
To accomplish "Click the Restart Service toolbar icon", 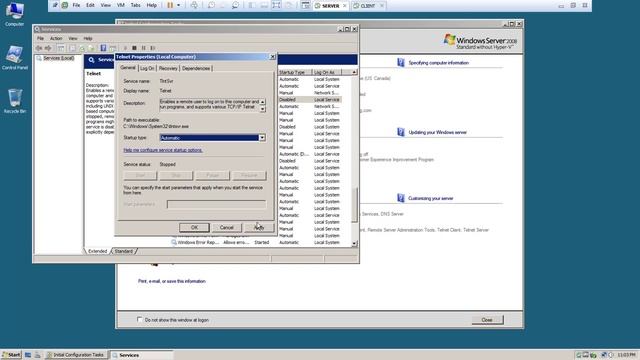I will coord(153,48).
